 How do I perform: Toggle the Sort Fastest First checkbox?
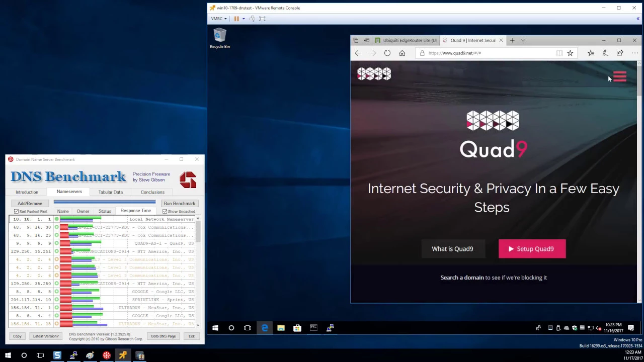pyautogui.click(x=16, y=212)
